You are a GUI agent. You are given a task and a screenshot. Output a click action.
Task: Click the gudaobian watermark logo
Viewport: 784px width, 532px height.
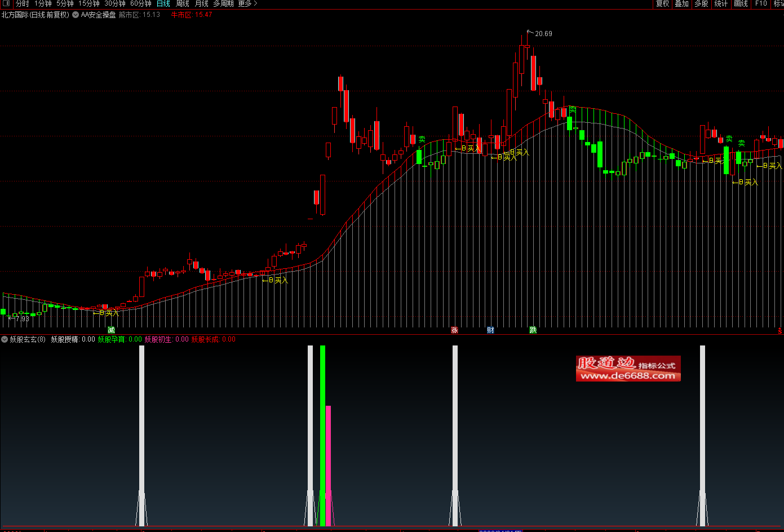pos(628,369)
